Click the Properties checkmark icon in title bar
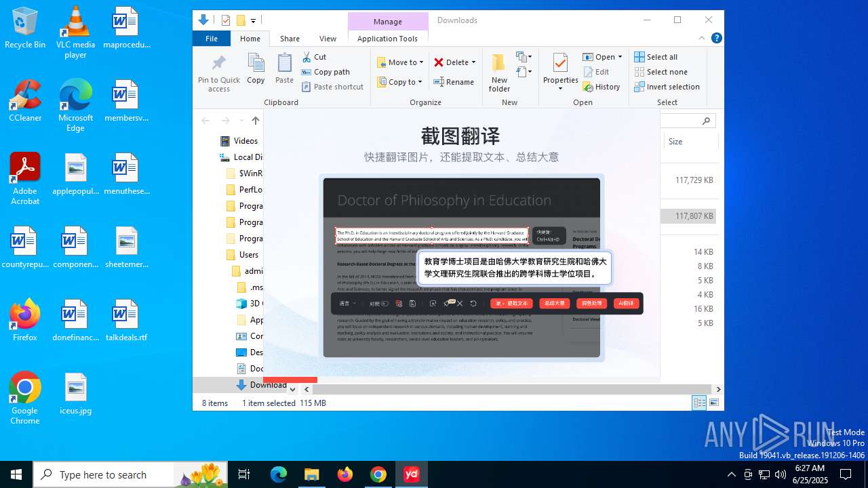 tap(226, 20)
